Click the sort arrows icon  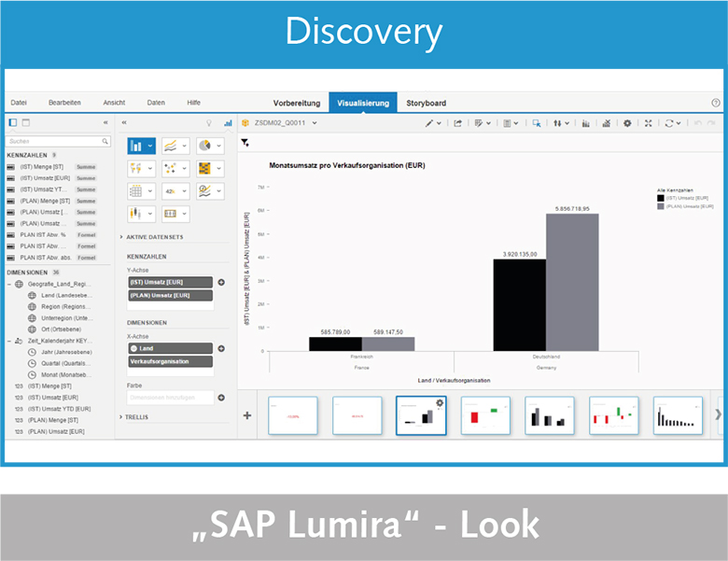pos(557,123)
